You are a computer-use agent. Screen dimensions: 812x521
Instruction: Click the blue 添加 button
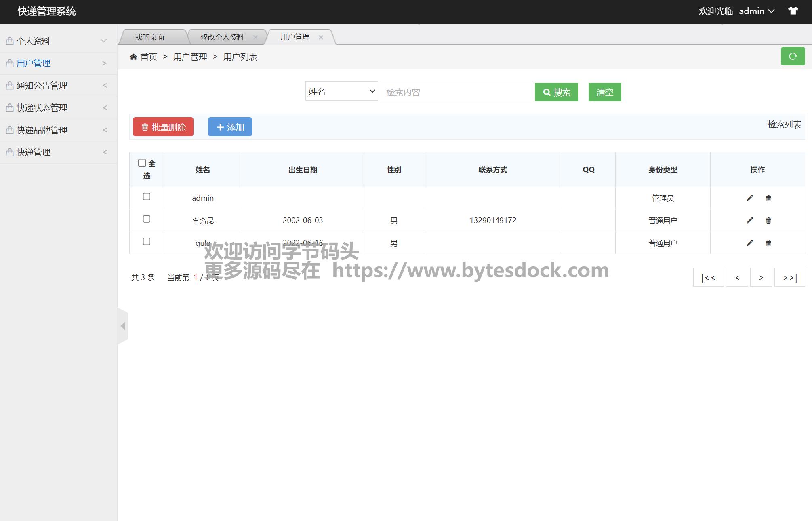(230, 127)
